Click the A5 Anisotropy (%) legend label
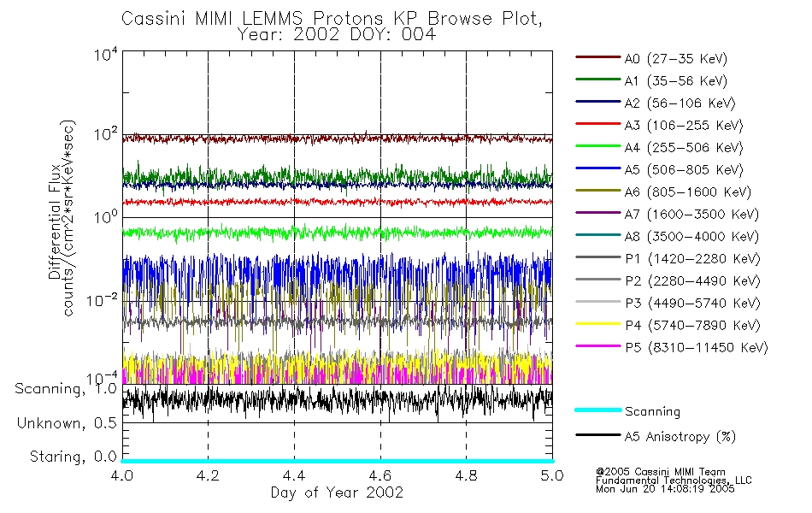 click(x=680, y=437)
